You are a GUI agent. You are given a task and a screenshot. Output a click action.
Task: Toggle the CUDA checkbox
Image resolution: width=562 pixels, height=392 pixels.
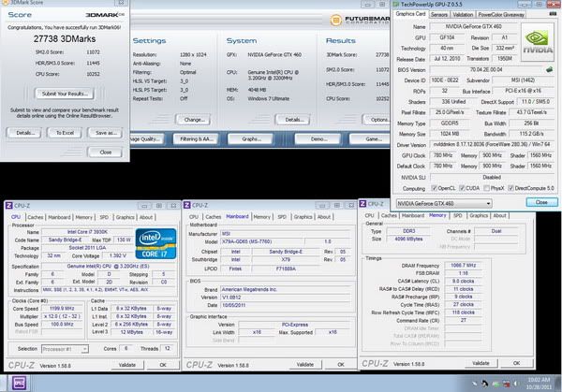coord(462,188)
